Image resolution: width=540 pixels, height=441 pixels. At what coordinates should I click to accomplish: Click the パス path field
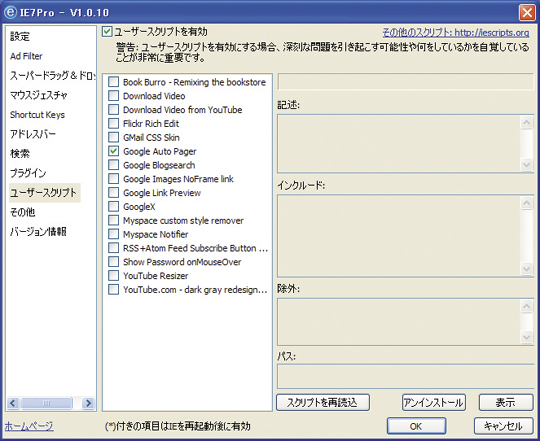406,376
